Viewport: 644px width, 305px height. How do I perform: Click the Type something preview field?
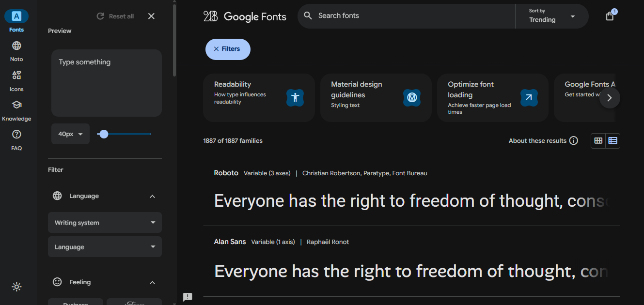coord(106,82)
